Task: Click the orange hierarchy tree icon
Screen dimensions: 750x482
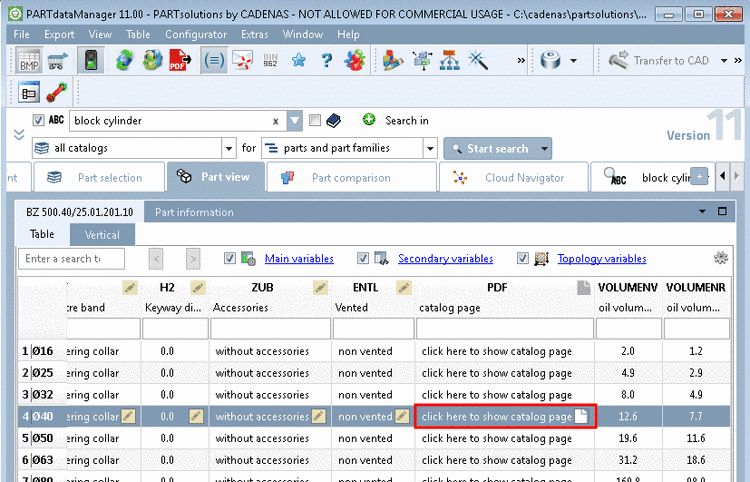Action: pos(450,61)
